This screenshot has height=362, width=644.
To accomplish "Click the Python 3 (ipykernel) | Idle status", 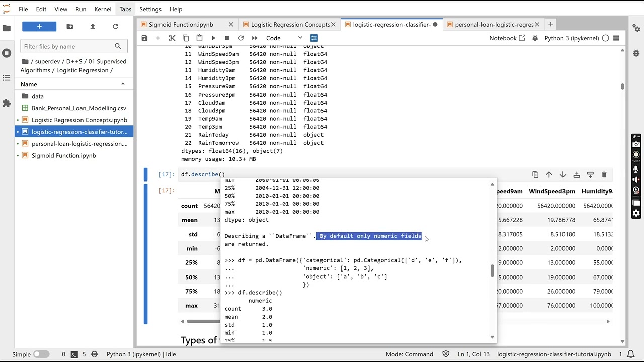I will click(x=141, y=354).
